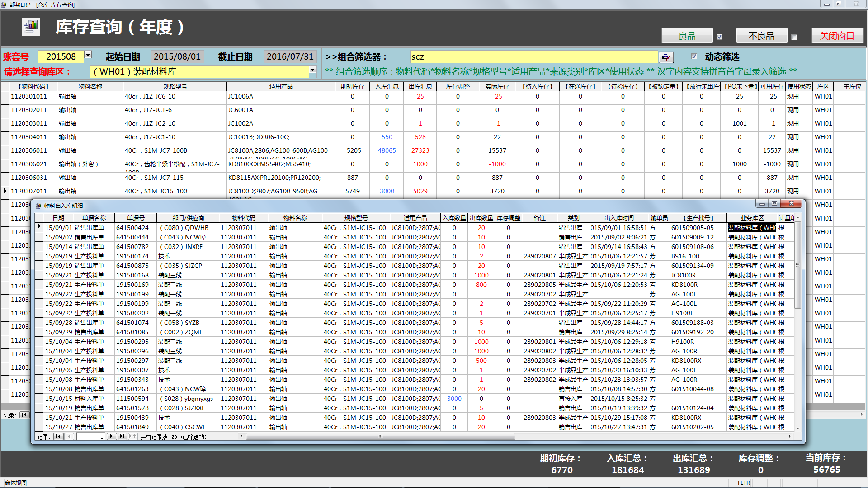Click the 都帮ERP application icon in title bar
Screen dimensions: 868x488
4,5
